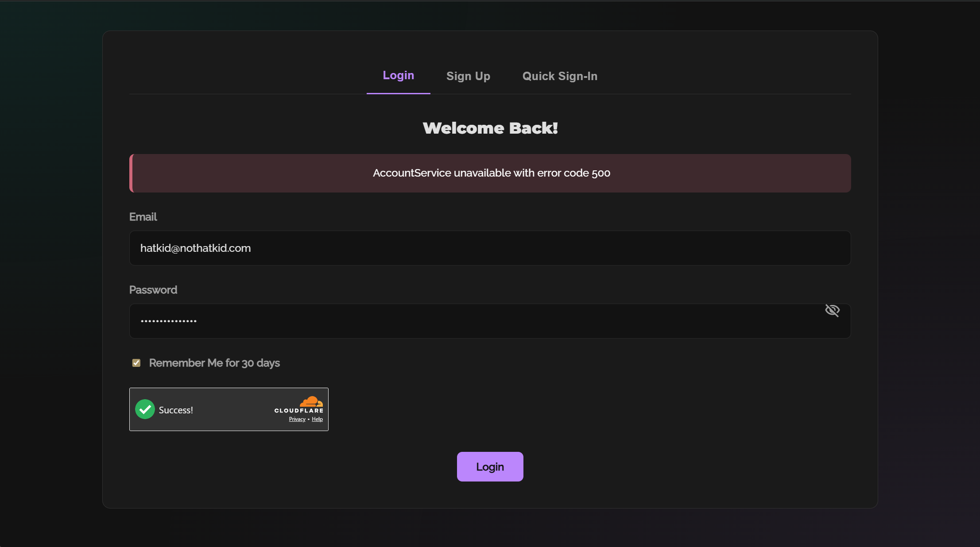
Task: Open the Quick Sign-In tab
Action: tap(560, 76)
